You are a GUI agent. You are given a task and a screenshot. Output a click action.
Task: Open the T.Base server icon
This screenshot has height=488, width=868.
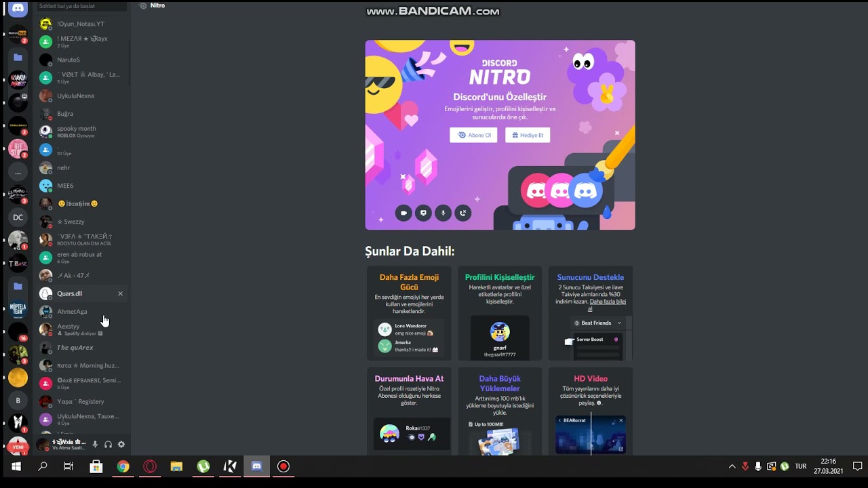pos(18,263)
